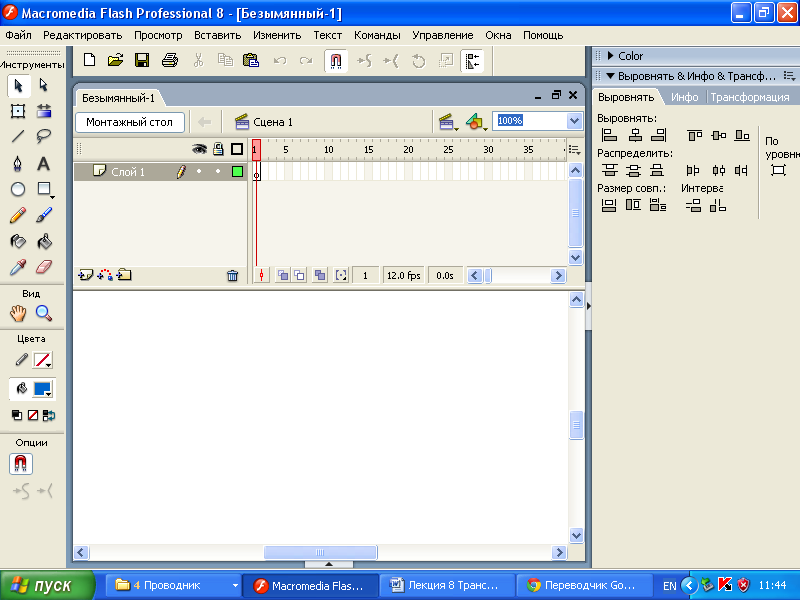Image resolution: width=800 pixels, height=600 pixels.
Task: Select the Line tool
Action: [x=18, y=136]
